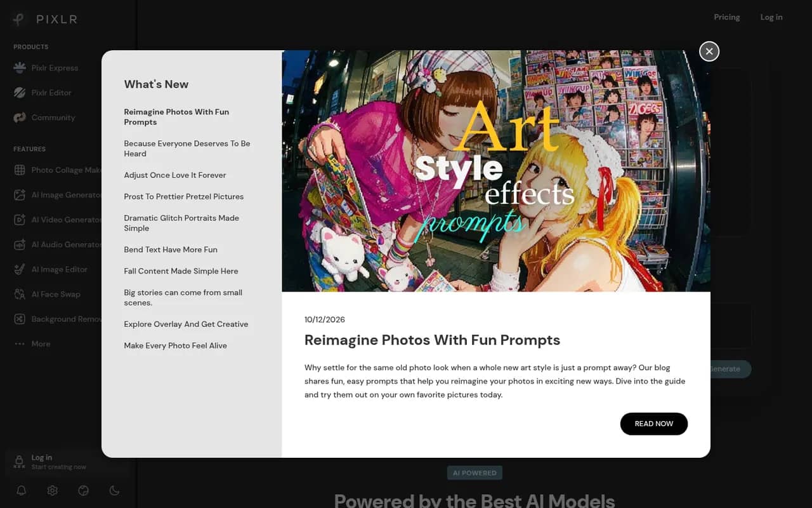812x508 pixels.
Task: Open 'Make Every Photo Feel Alive' entry
Action: point(176,346)
